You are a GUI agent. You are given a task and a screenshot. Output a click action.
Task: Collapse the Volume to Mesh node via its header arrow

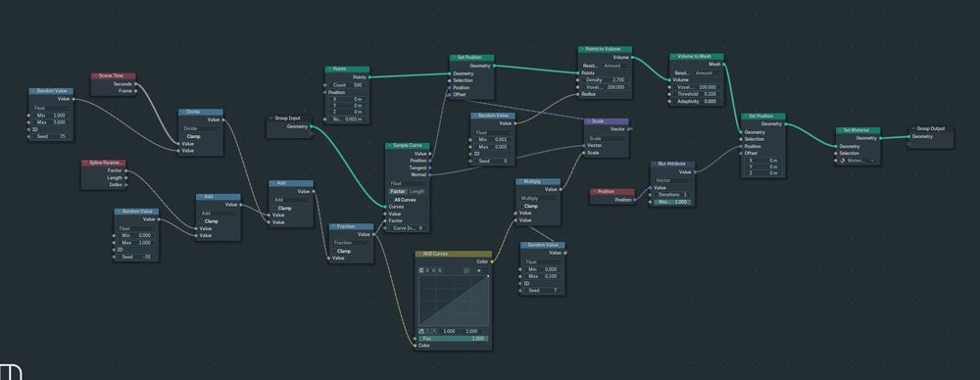[x=675, y=56]
